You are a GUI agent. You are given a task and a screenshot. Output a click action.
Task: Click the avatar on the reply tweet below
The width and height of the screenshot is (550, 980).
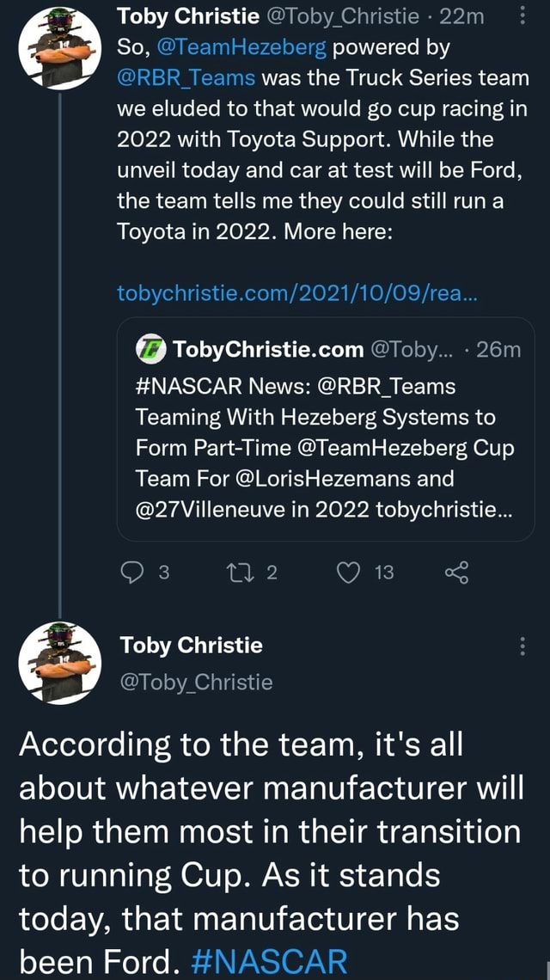pyautogui.click(x=58, y=666)
